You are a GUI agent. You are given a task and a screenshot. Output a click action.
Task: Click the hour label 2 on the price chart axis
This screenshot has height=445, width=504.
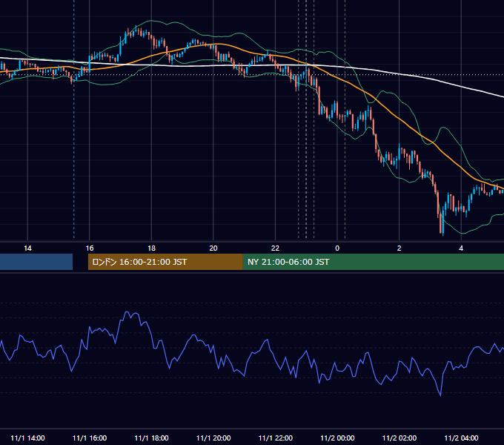click(x=399, y=248)
